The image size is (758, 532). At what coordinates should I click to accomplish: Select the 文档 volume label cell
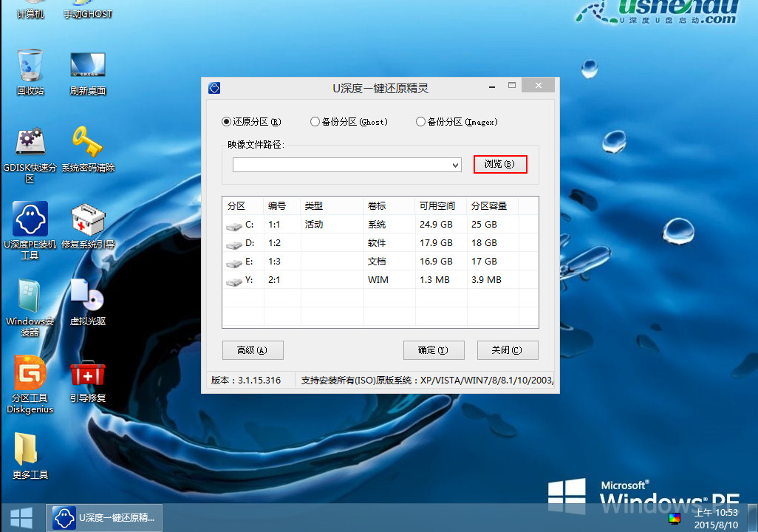[377, 262]
